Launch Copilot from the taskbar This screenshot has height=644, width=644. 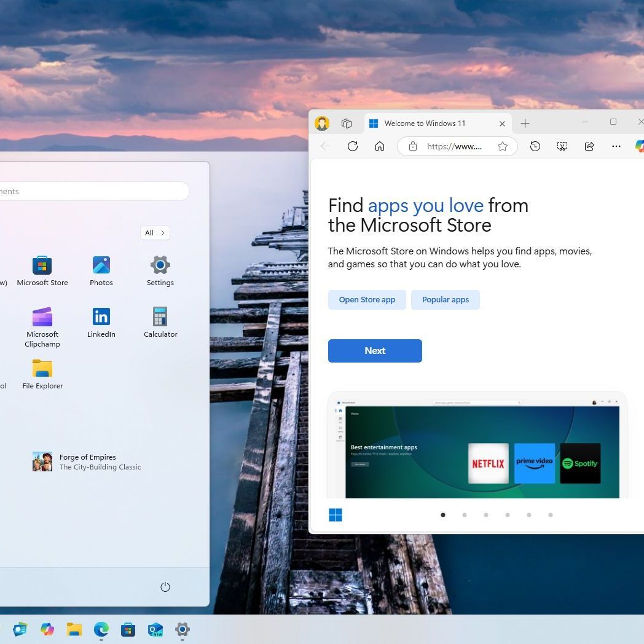click(x=47, y=629)
